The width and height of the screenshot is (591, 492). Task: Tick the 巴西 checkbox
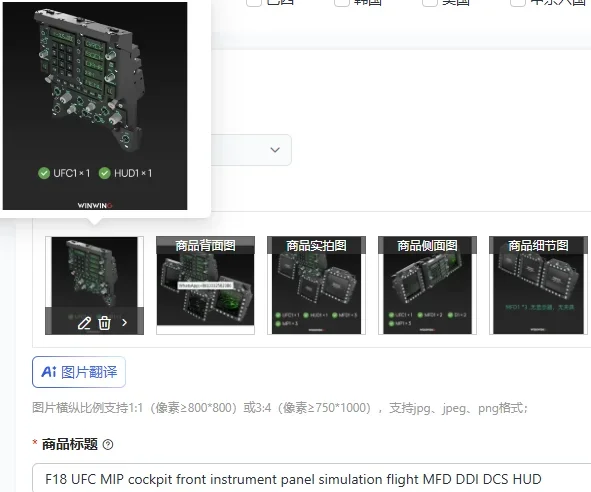[254, 2]
